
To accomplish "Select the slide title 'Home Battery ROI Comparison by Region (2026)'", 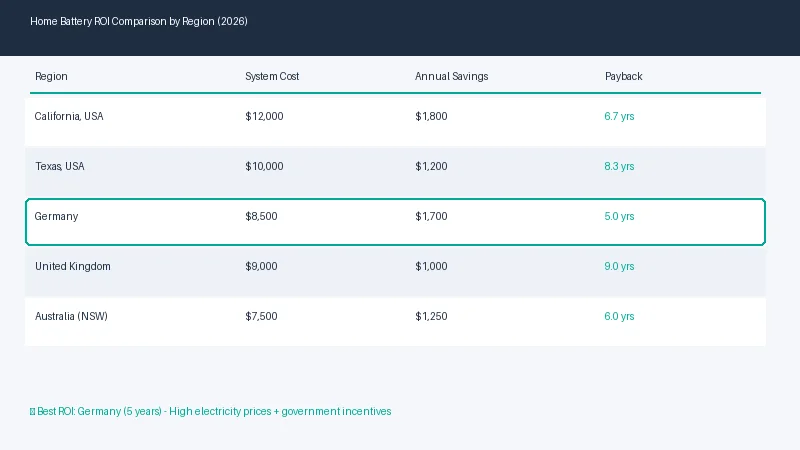I will pyautogui.click(x=139, y=21).
